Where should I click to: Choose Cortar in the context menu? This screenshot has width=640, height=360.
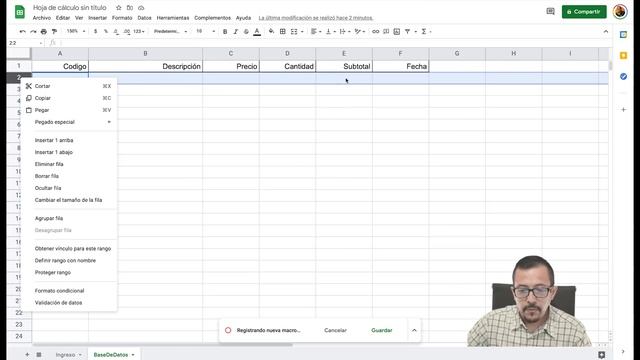(70, 86)
